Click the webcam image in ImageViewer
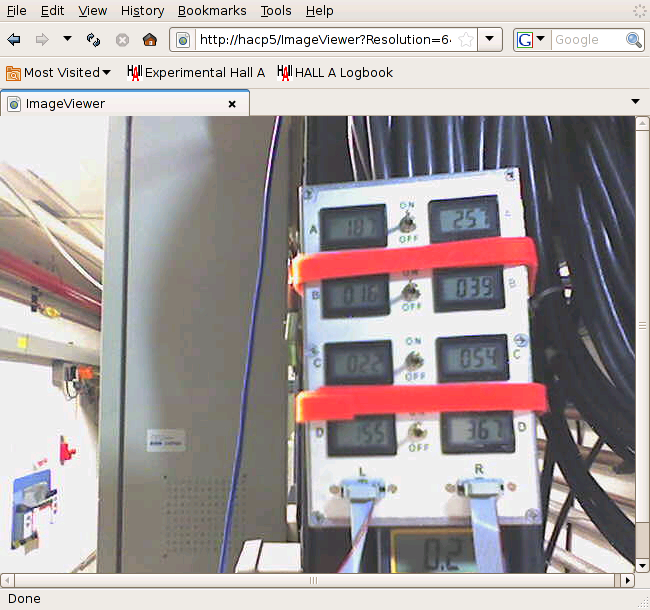 click(318, 344)
